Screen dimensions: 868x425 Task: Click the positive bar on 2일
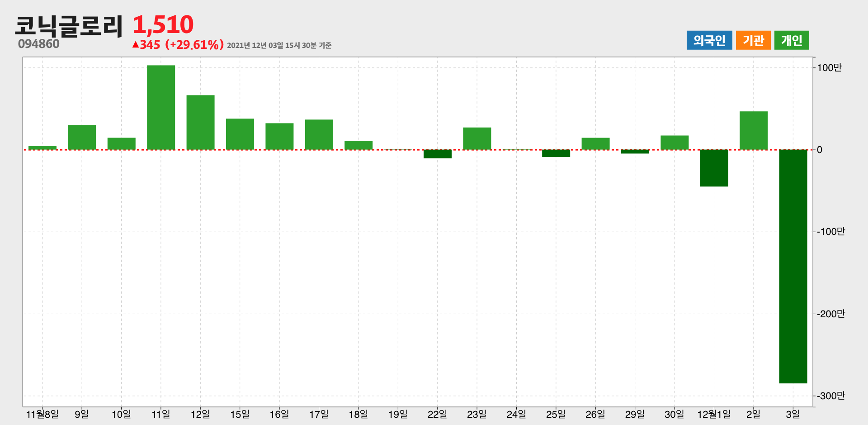point(754,130)
